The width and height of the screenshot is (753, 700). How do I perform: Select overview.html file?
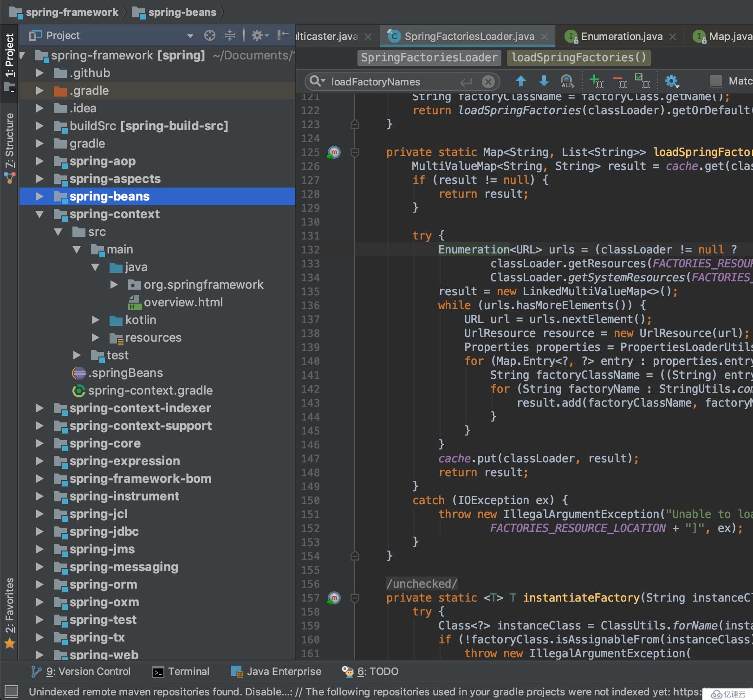[x=175, y=302]
